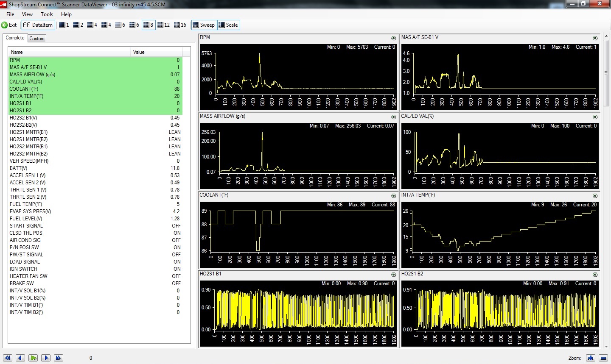
Task: Select the BATT(V) row
Action: click(x=95, y=168)
